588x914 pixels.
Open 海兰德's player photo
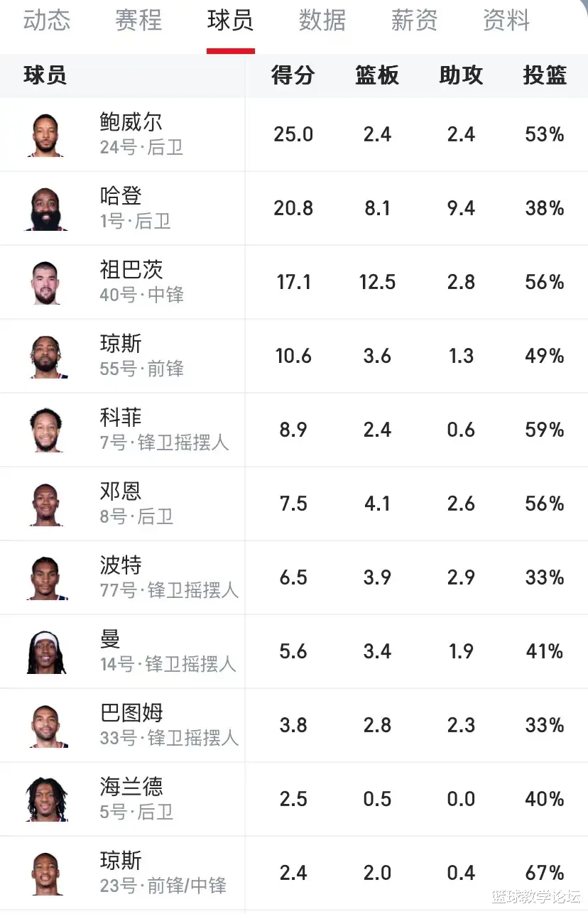click(47, 799)
